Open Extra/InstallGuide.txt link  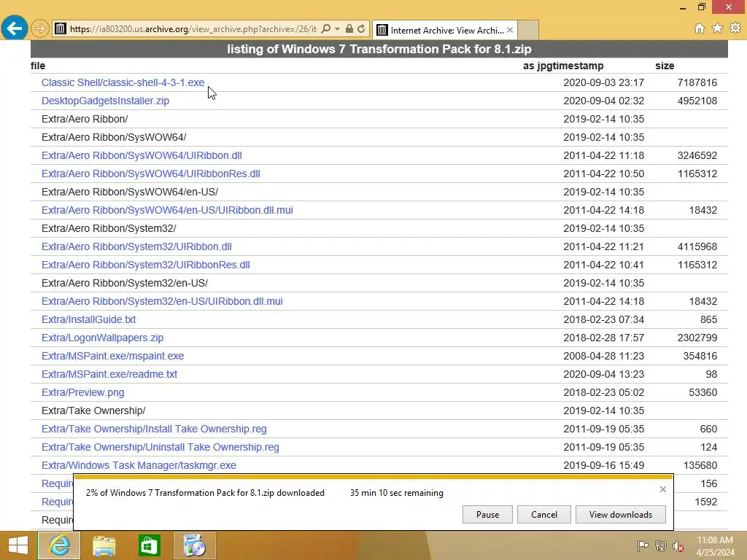tap(88, 319)
